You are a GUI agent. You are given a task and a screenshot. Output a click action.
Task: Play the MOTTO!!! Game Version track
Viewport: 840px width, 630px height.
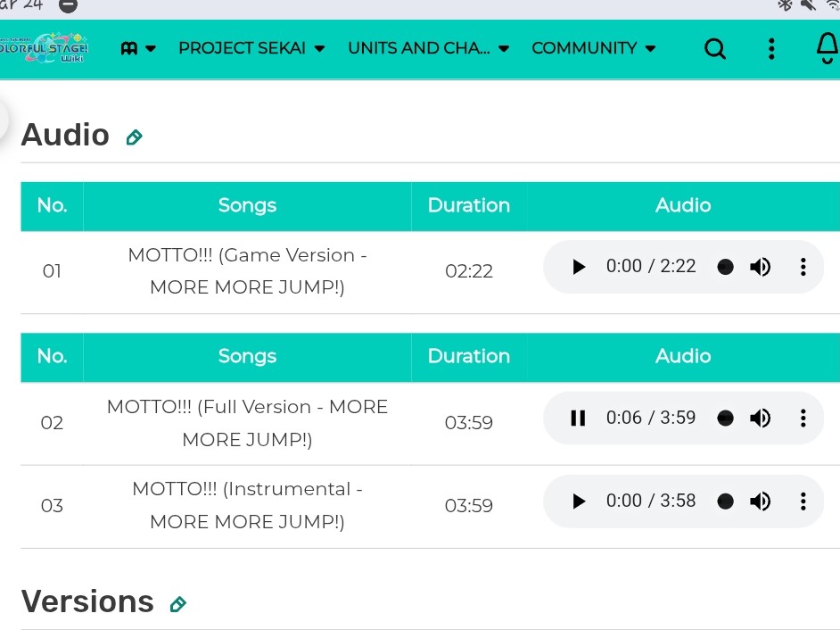pos(578,266)
